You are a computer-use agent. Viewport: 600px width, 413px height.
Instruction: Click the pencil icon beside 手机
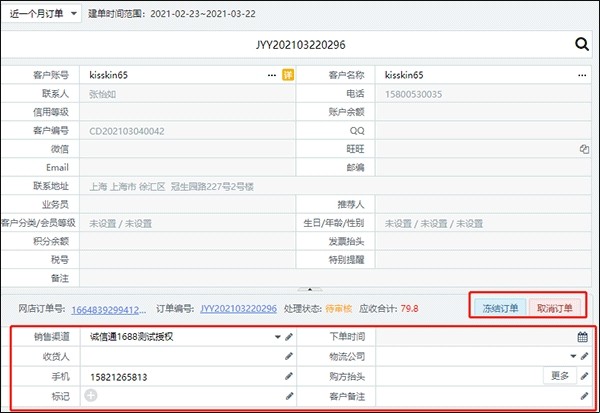289,377
